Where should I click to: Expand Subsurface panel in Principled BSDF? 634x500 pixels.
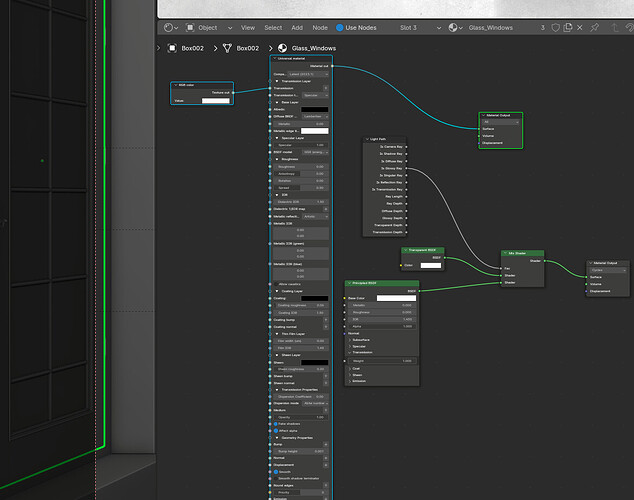pyautogui.click(x=350, y=340)
